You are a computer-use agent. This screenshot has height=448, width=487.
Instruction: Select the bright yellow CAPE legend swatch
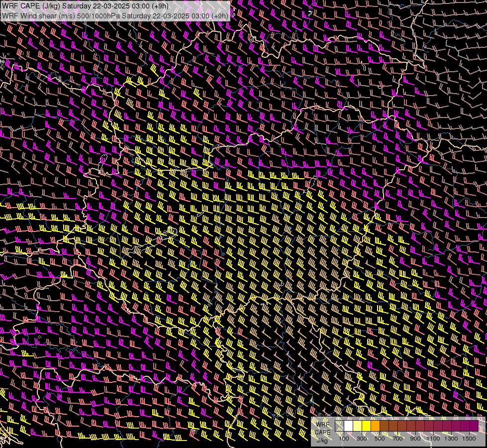click(366, 426)
